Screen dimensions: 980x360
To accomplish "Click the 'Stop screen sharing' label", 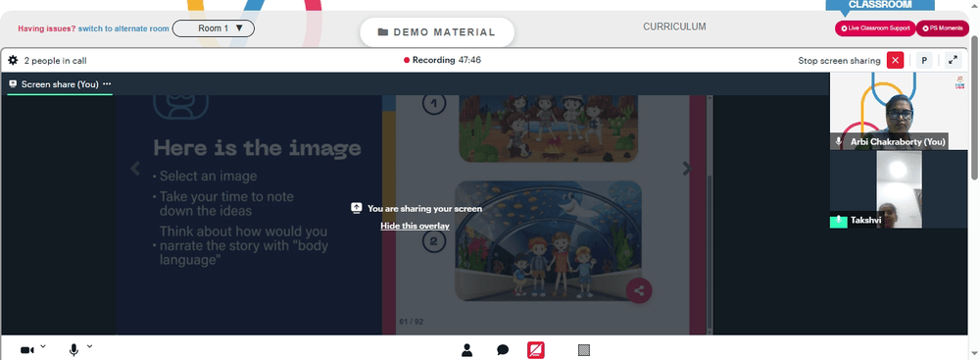I will (x=839, y=61).
